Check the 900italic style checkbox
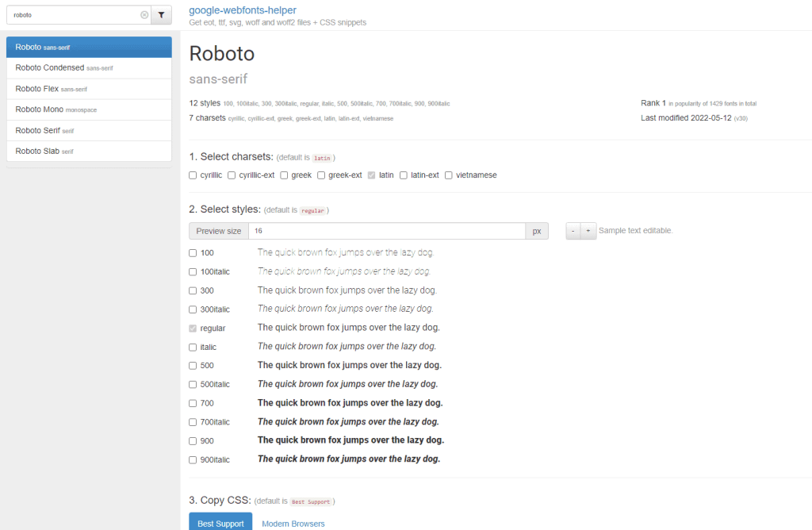812x530 pixels. pos(193,459)
